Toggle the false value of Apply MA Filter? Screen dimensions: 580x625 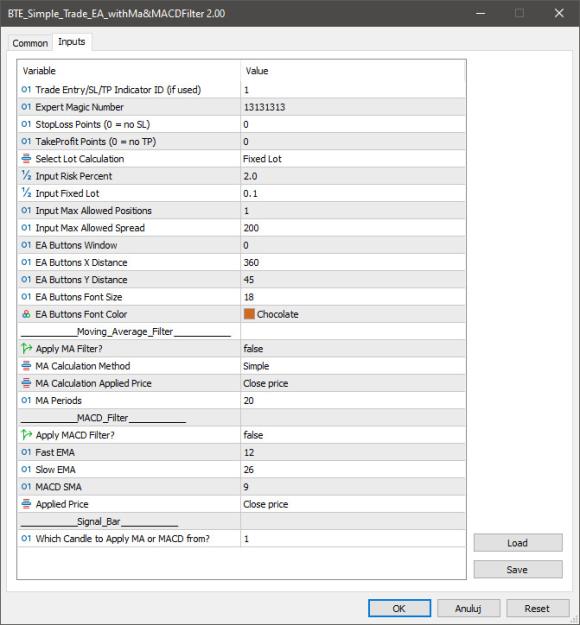(353, 348)
